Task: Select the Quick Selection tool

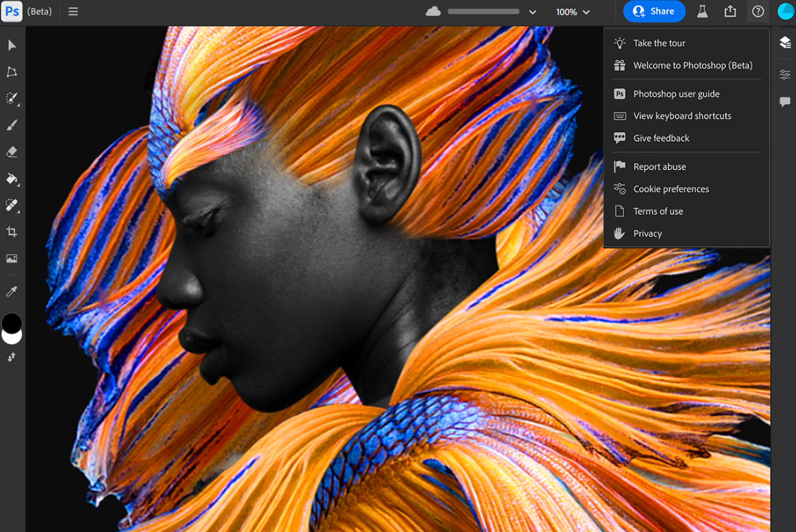Action: coord(12,98)
